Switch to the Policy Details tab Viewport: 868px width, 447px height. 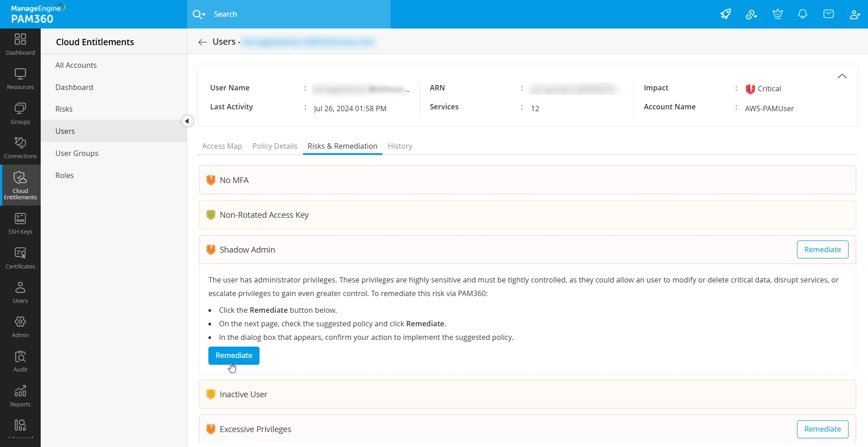tap(274, 146)
